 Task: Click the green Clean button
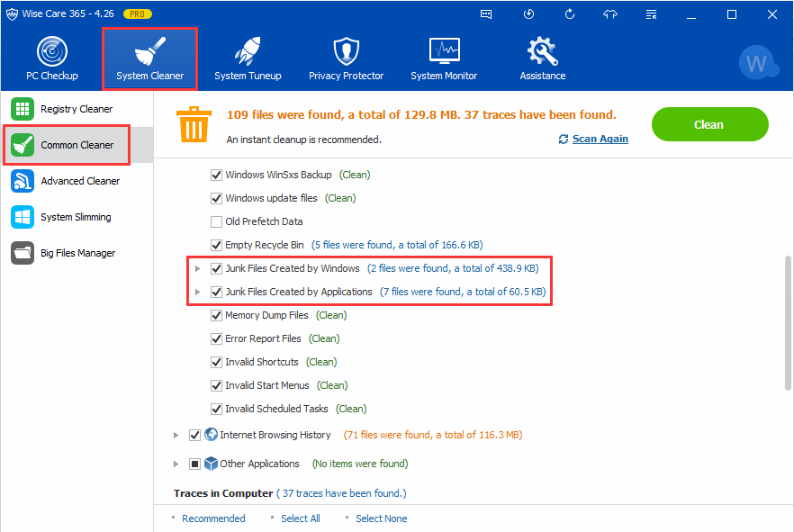point(710,124)
